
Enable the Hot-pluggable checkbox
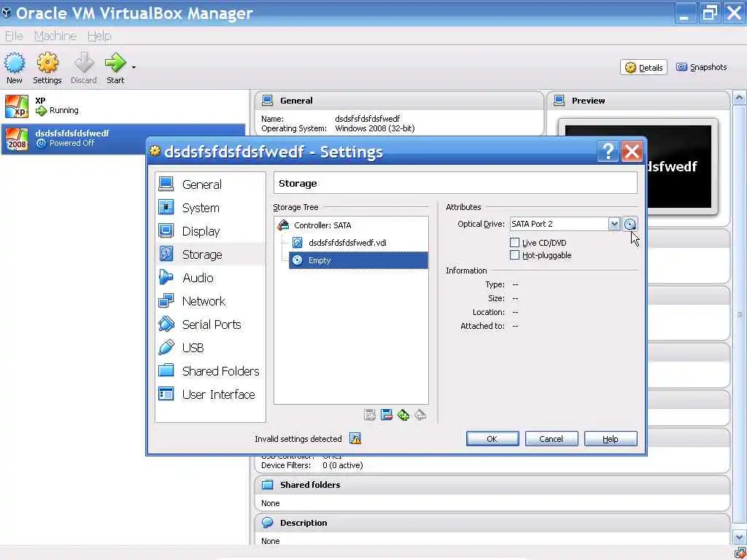[x=514, y=255]
